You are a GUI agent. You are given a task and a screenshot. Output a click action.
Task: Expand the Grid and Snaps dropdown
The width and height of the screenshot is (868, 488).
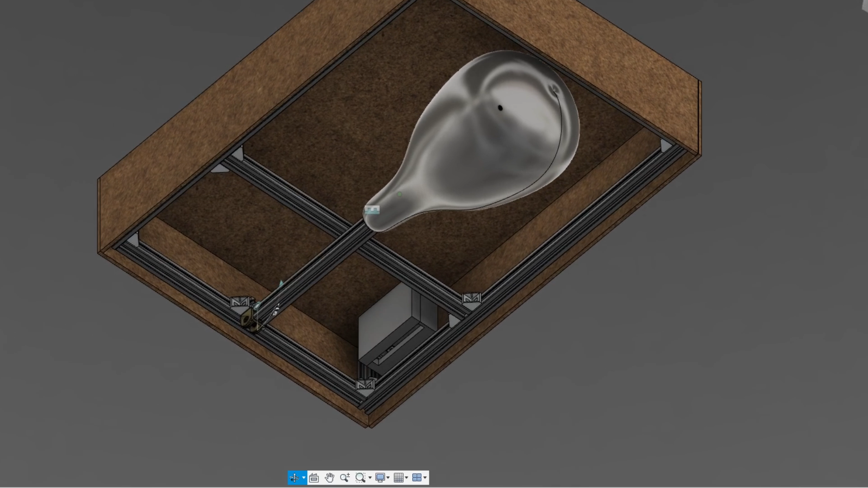[407, 478]
